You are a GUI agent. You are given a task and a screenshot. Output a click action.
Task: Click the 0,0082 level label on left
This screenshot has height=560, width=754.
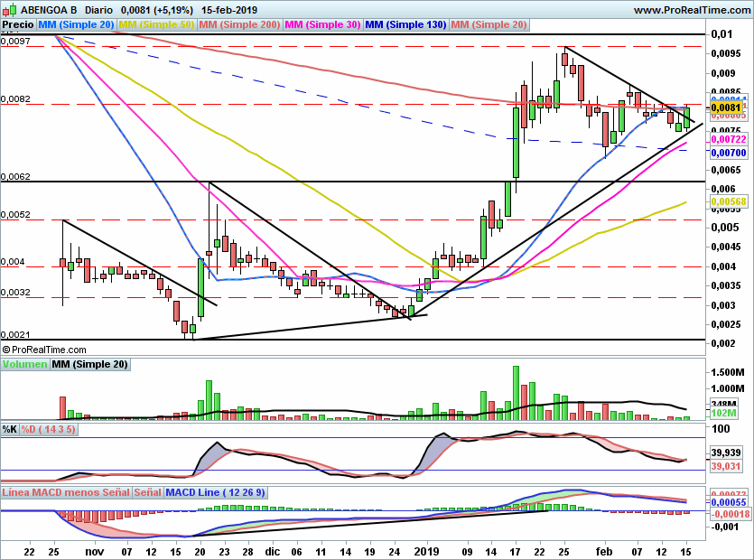tap(15, 99)
